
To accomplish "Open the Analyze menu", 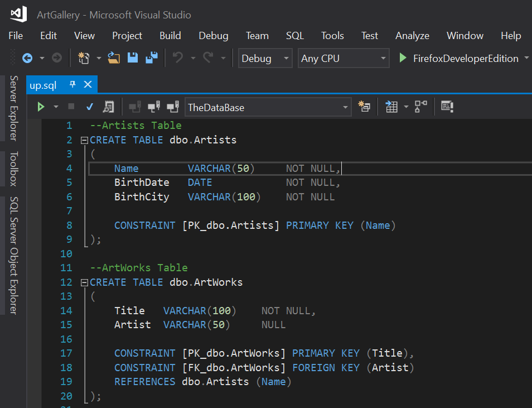I will click(x=412, y=36).
